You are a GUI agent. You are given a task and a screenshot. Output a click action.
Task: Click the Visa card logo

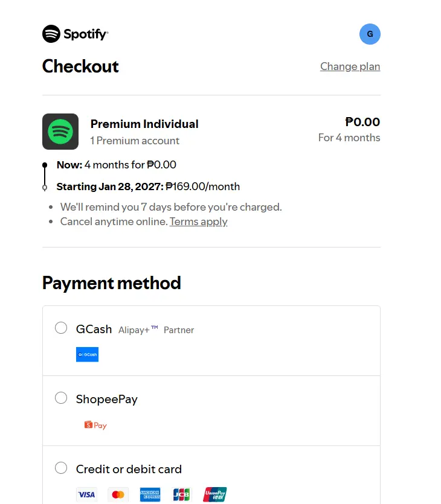point(87,494)
